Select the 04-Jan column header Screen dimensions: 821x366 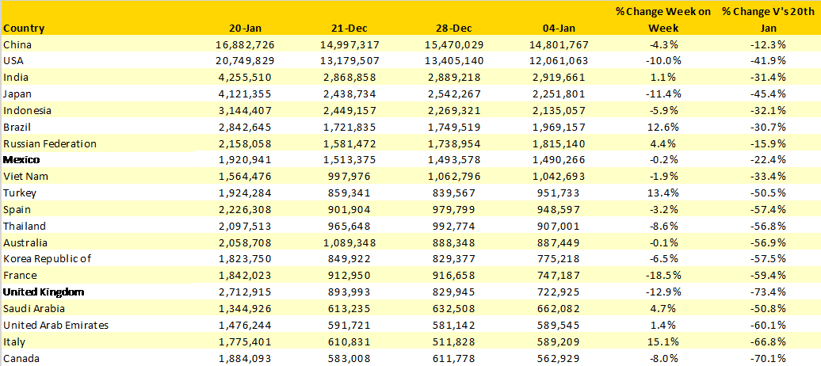[558, 28]
